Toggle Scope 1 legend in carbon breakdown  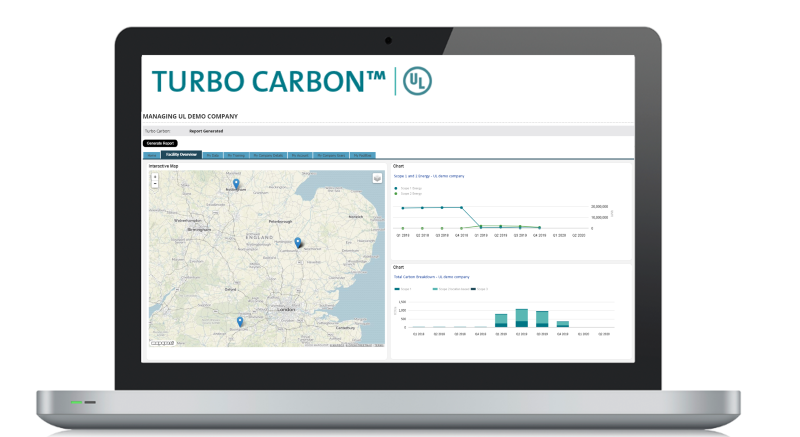coord(403,289)
